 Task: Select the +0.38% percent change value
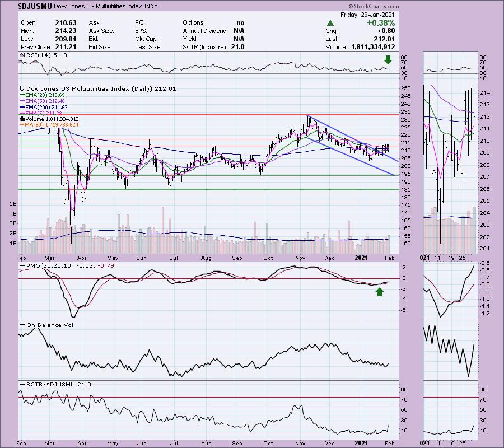(381, 23)
